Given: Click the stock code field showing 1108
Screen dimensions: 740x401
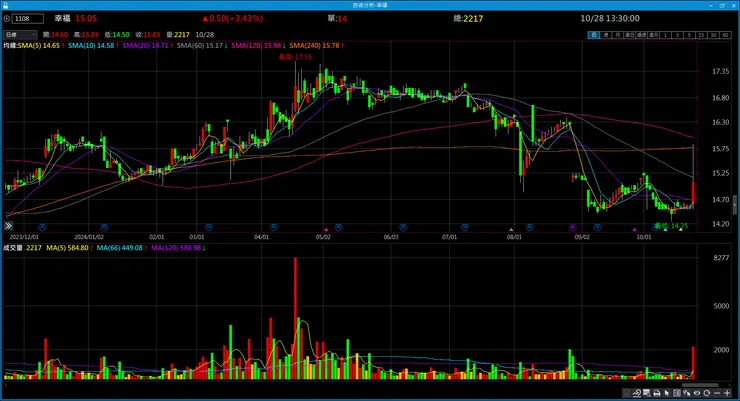Looking at the screenshot, I should [x=28, y=18].
